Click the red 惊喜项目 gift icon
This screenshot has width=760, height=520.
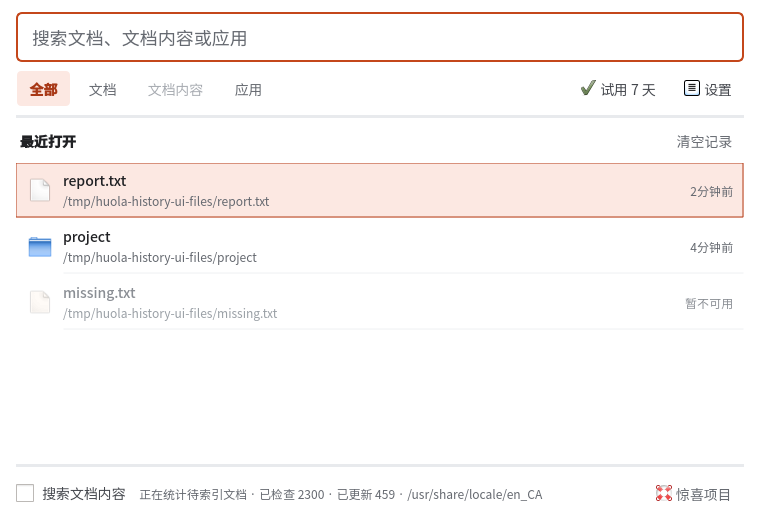664,493
